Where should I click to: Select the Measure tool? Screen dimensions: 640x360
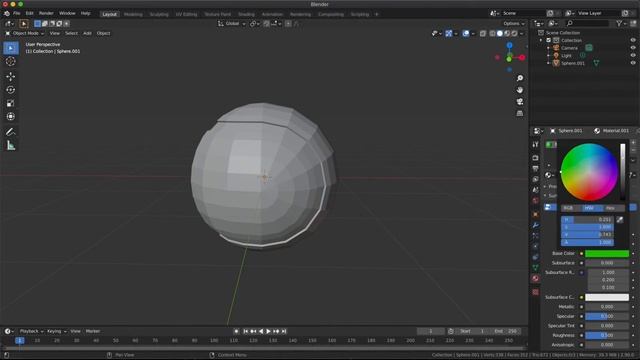(x=11, y=145)
